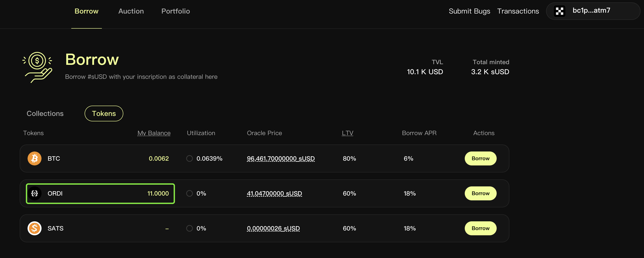Click the BTC oracle price 96,461.70 sUSD
This screenshot has height=258, width=644.
pyautogui.click(x=280, y=158)
